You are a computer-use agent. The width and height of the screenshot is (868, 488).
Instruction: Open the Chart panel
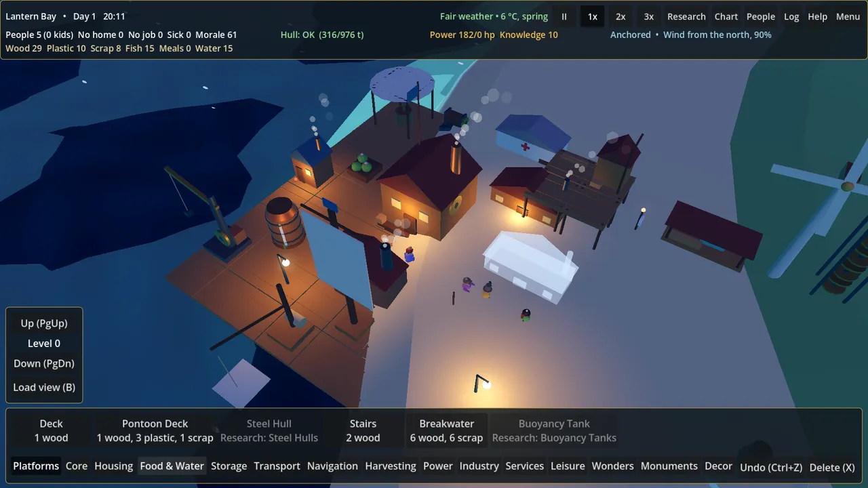point(726,16)
